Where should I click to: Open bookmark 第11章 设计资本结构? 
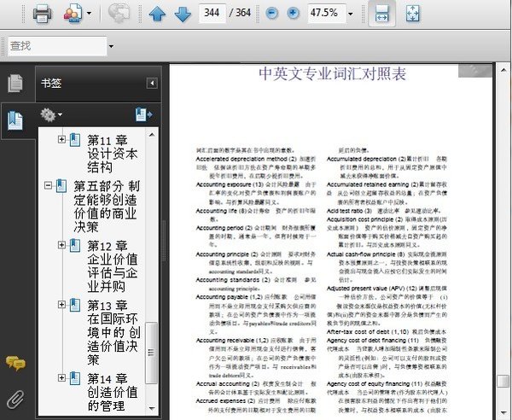(x=112, y=154)
